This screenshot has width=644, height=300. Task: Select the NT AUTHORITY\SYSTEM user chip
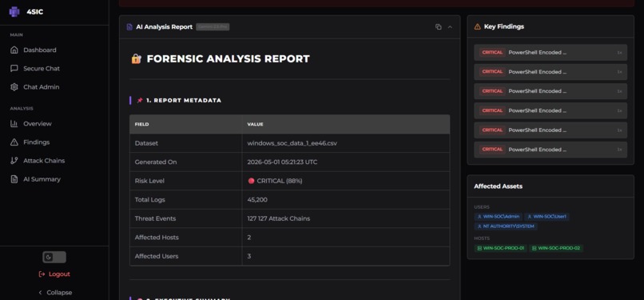[506, 226]
